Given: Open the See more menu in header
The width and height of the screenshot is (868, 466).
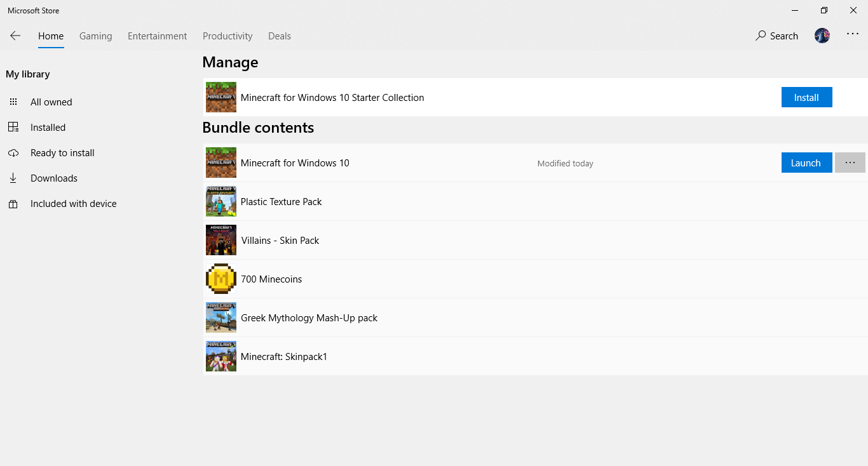Looking at the screenshot, I should (x=853, y=35).
